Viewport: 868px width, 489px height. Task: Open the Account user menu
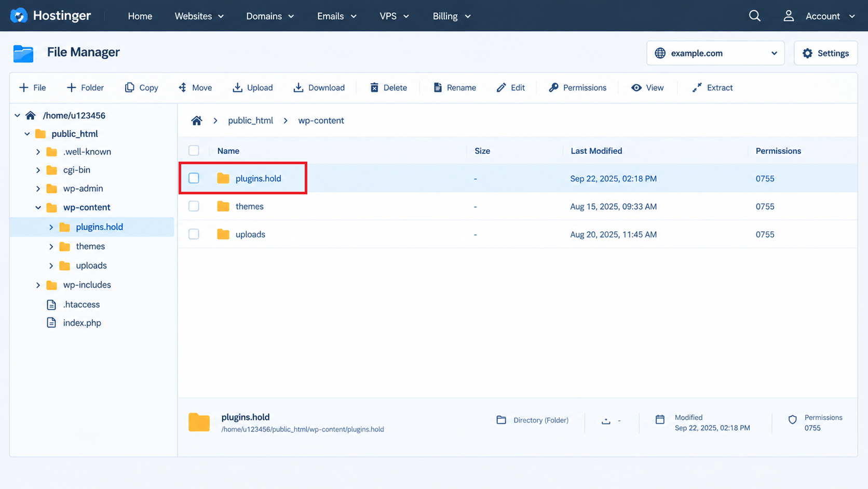(x=819, y=16)
